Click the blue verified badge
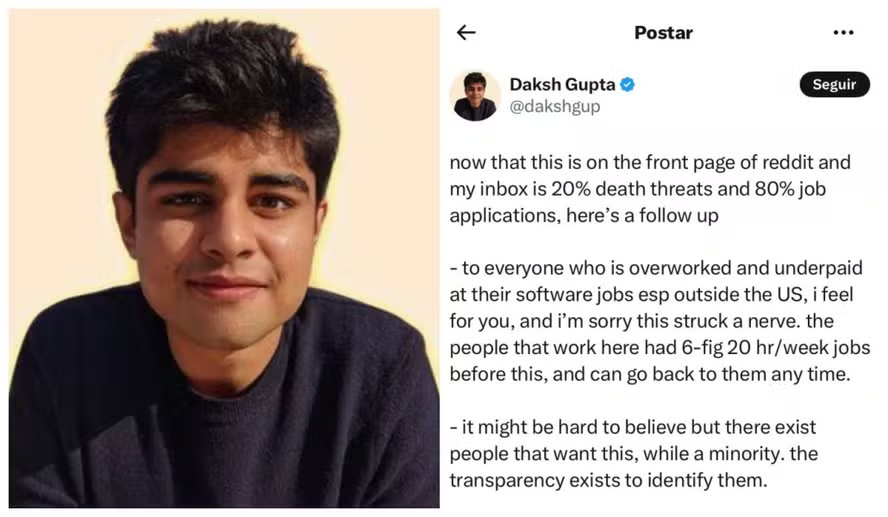Viewport: 888px width, 517px height. point(627,85)
